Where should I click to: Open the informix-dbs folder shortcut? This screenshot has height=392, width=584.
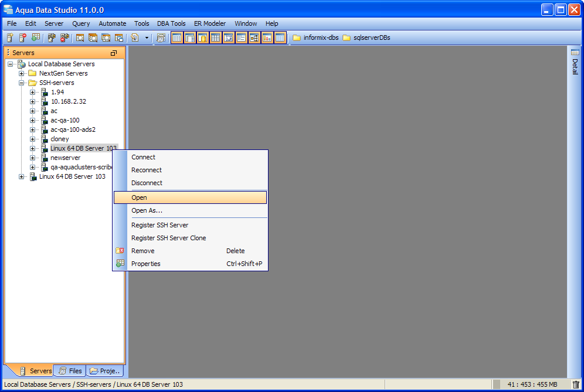click(x=315, y=38)
